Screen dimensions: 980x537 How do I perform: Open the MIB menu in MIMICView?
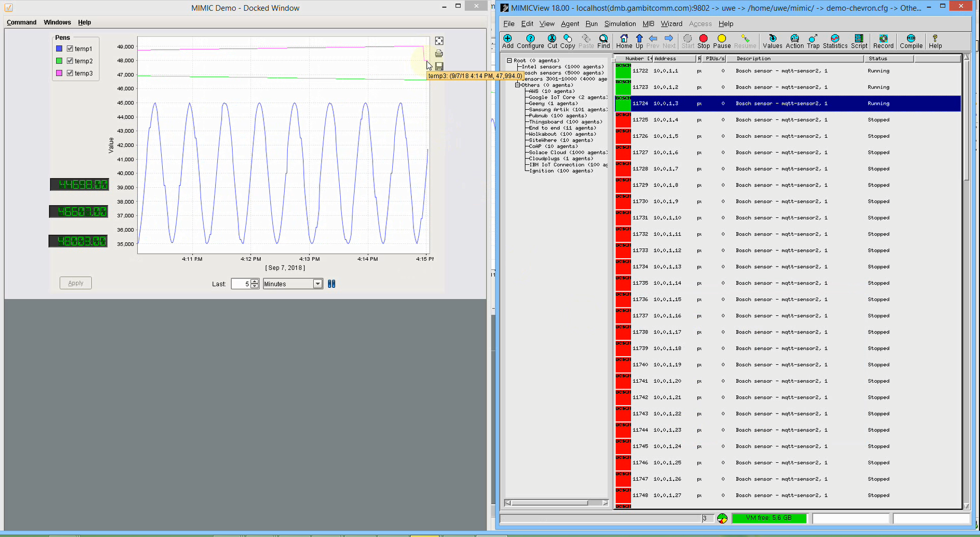648,24
